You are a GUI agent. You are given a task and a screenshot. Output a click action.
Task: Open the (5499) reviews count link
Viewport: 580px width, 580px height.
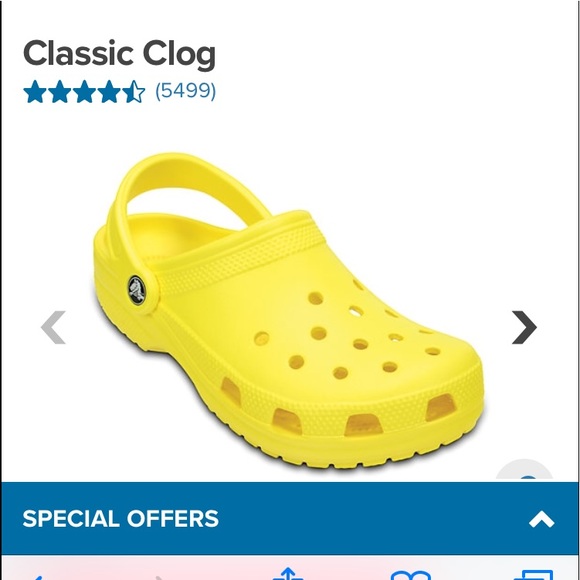point(185,91)
